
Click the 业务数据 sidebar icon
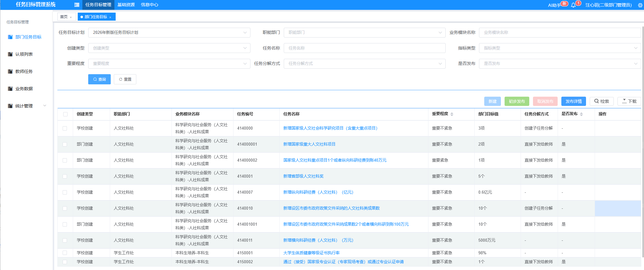(x=10, y=89)
